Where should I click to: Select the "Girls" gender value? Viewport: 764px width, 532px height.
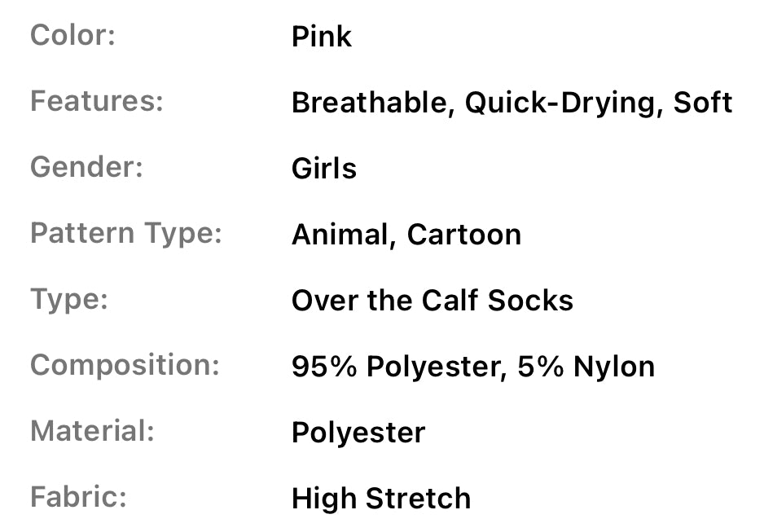tap(324, 169)
